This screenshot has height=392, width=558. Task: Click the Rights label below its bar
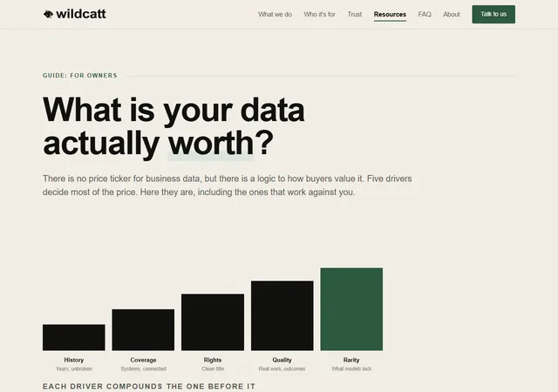click(213, 360)
